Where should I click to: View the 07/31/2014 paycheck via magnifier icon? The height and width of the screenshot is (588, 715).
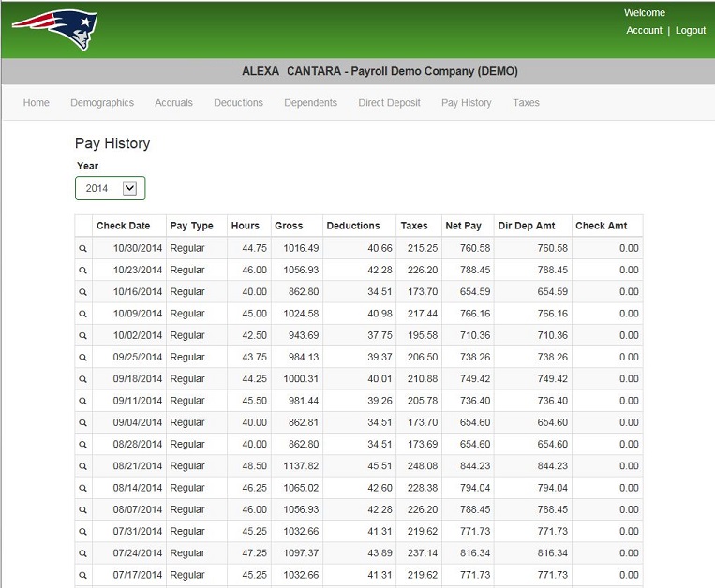click(x=83, y=532)
